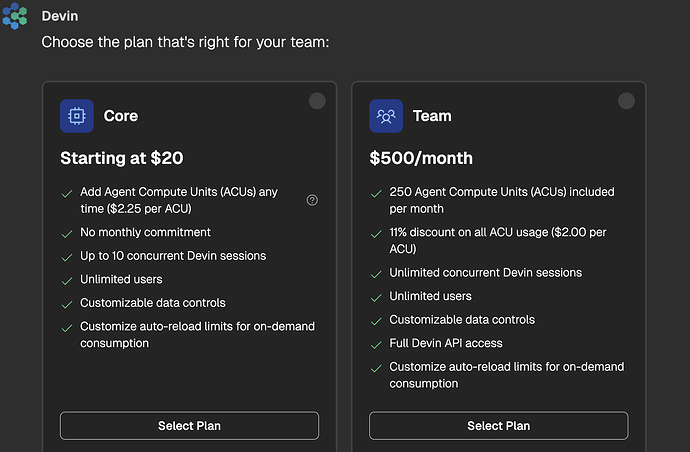Click the checkmark beside No monthly commitment
This screenshot has height=452, width=690.
pyautogui.click(x=67, y=234)
